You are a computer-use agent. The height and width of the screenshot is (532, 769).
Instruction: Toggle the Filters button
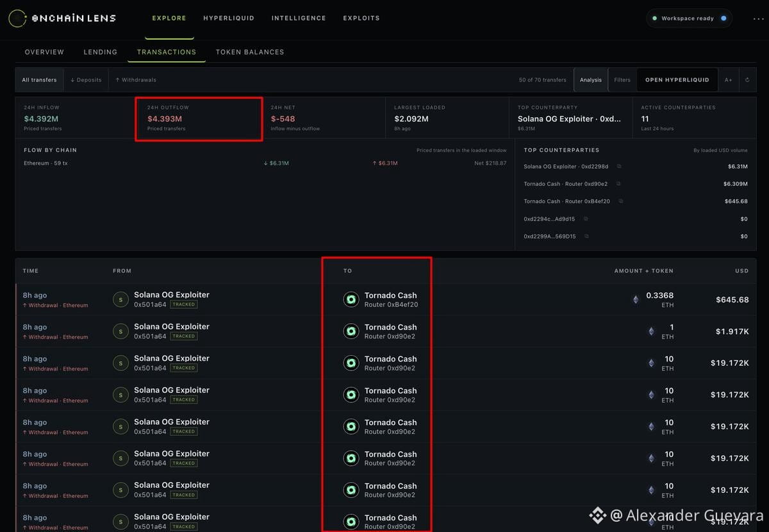(x=622, y=80)
